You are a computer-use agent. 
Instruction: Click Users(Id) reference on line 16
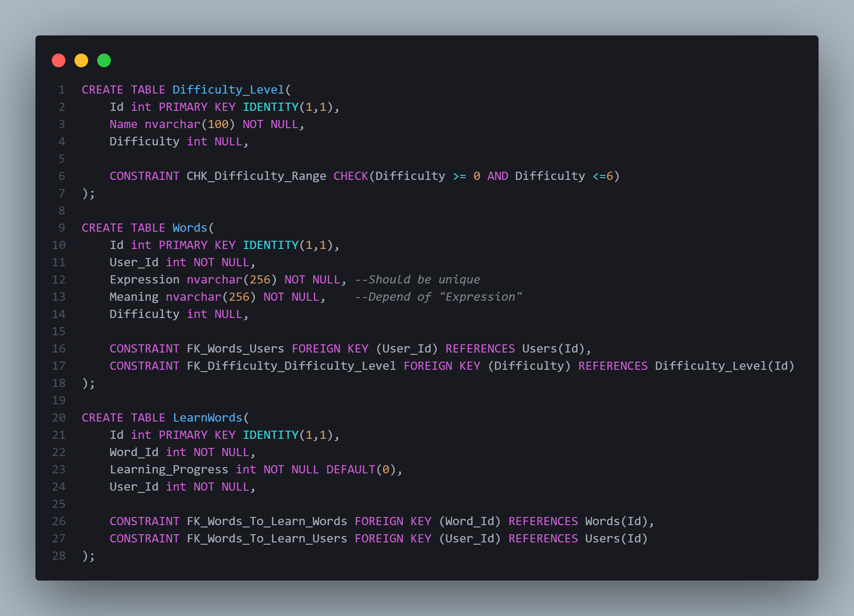coord(554,348)
